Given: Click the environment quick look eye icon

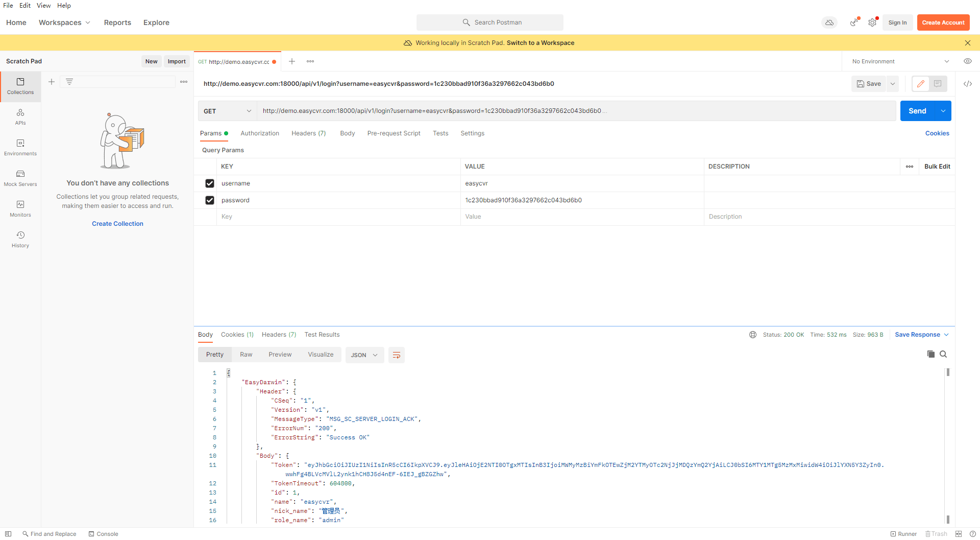Looking at the screenshot, I should pos(967,61).
